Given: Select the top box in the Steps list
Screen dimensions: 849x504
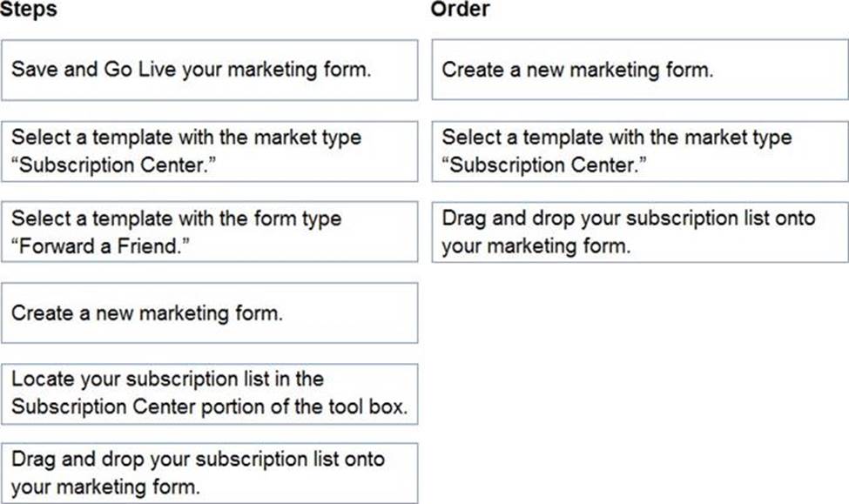Looking at the screenshot, I should tap(209, 70).
